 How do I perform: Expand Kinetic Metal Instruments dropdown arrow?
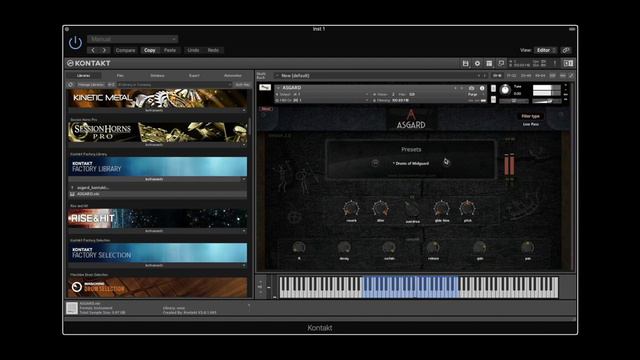coord(244,110)
